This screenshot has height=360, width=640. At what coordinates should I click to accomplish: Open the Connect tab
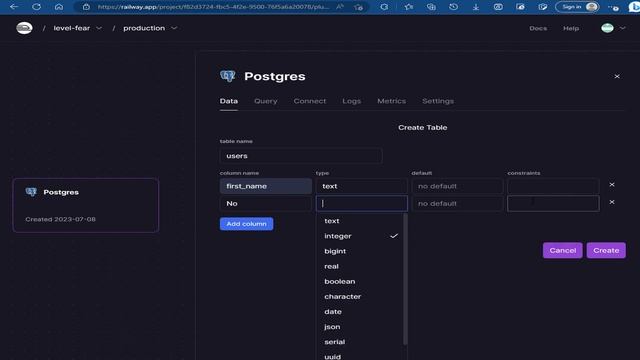[x=310, y=101]
